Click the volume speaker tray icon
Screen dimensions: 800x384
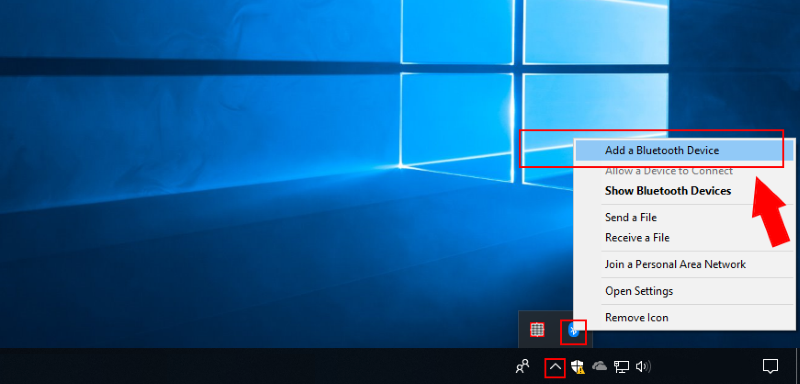tap(643, 366)
